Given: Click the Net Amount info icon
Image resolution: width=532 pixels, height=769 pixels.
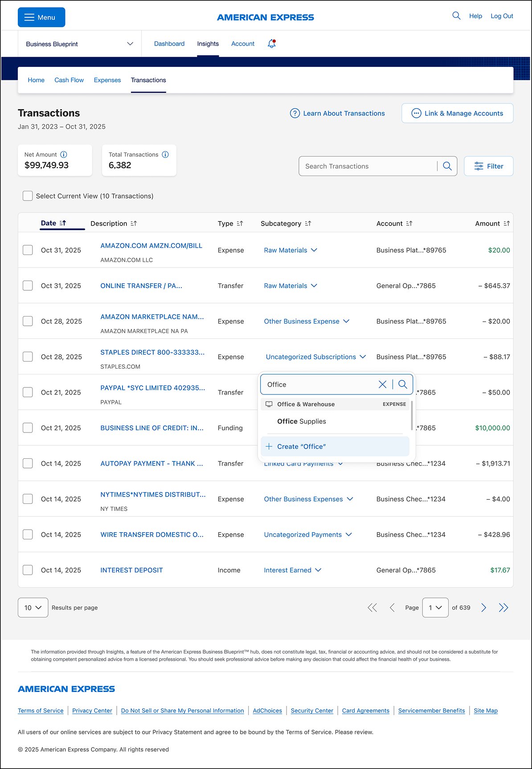Looking at the screenshot, I should tap(64, 155).
